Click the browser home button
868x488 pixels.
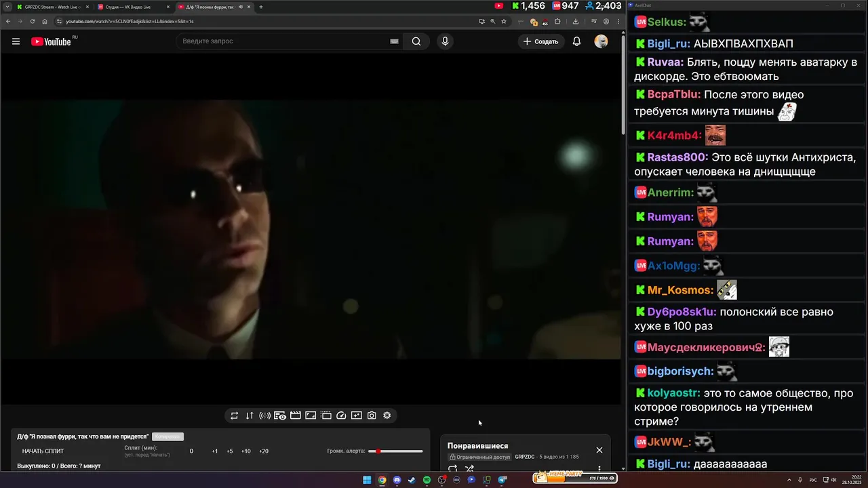[45, 21]
